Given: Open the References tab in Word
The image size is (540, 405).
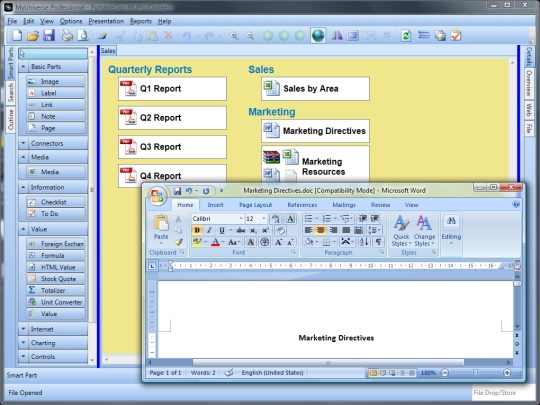Looking at the screenshot, I should 302,205.
